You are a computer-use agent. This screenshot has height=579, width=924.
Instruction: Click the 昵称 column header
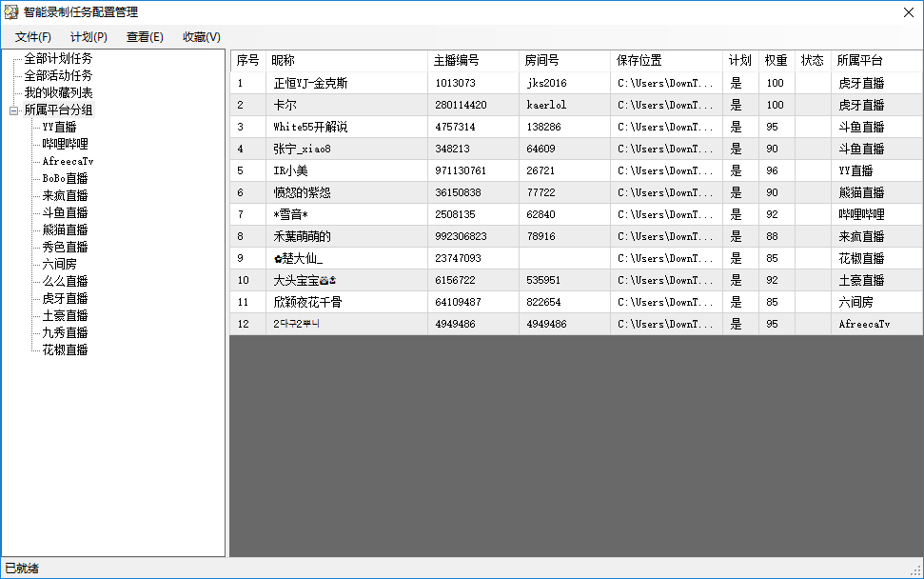(x=284, y=61)
